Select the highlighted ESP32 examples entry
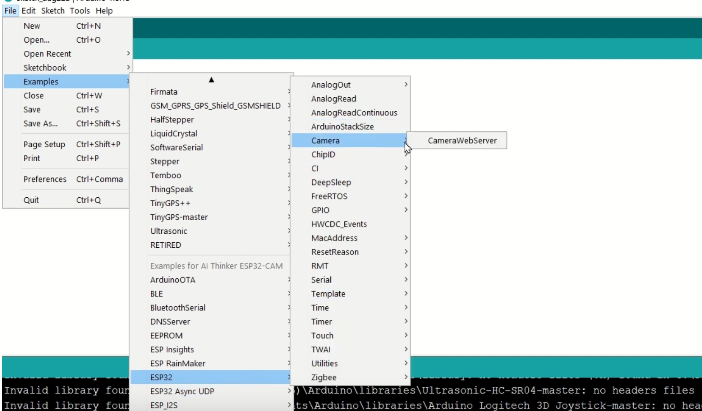 [x=211, y=377]
